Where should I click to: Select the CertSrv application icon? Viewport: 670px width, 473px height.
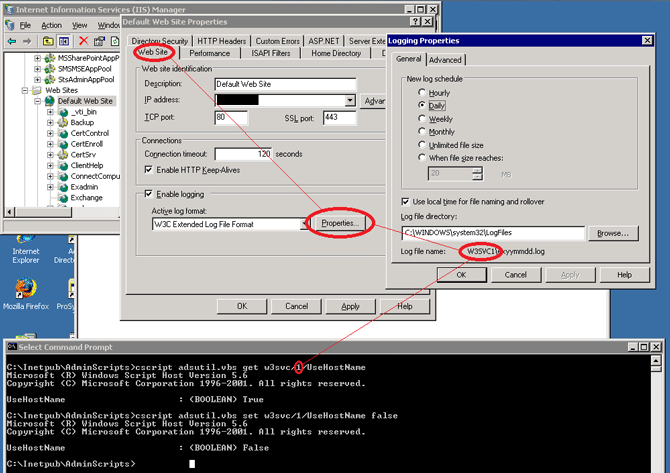[x=63, y=155]
